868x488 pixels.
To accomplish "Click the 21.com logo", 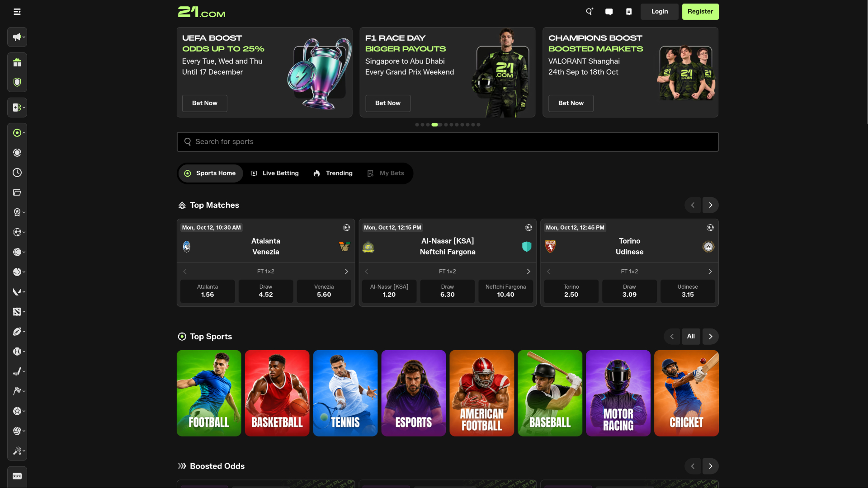I will point(202,12).
